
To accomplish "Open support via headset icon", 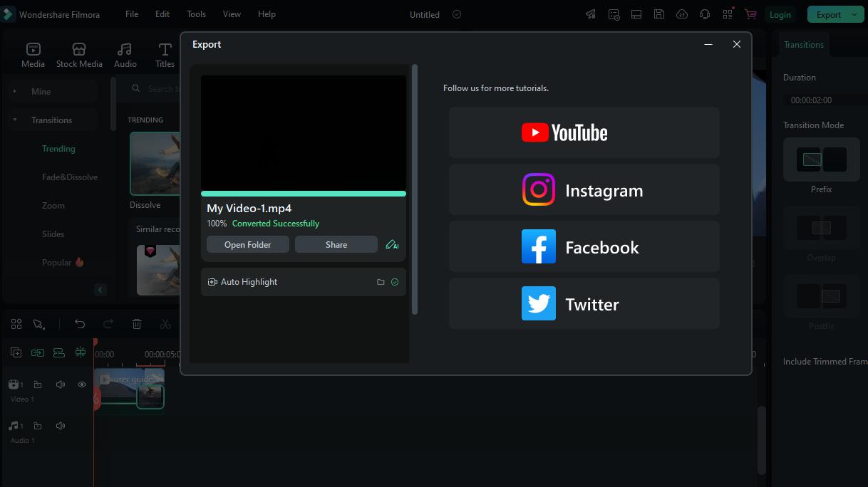I will point(705,14).
